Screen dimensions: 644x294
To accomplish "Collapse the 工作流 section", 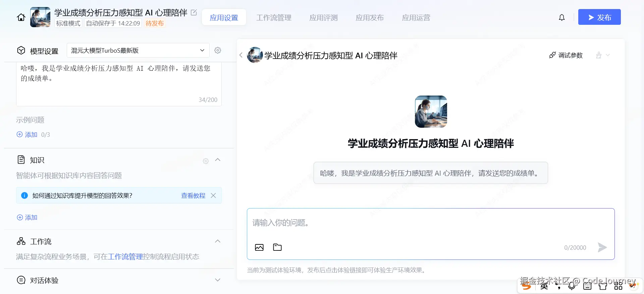I will (x=218, y=241).
